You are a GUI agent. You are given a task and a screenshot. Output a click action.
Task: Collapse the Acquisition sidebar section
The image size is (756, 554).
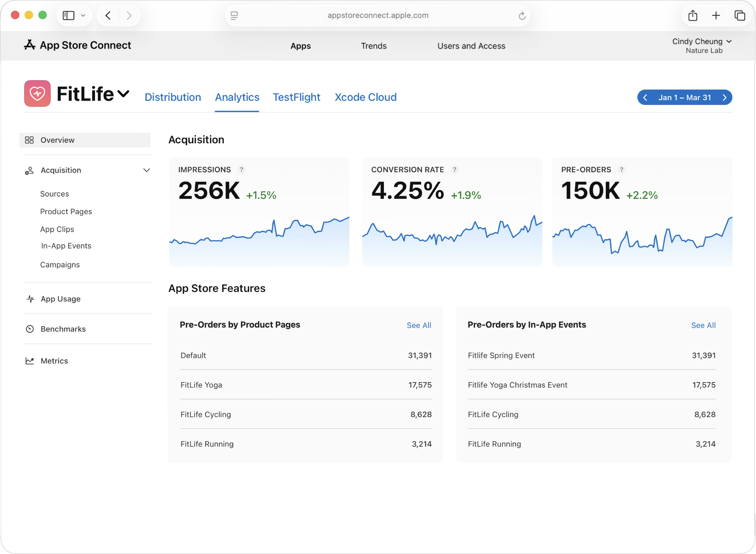pyautogui.click(x=146, y=170)
